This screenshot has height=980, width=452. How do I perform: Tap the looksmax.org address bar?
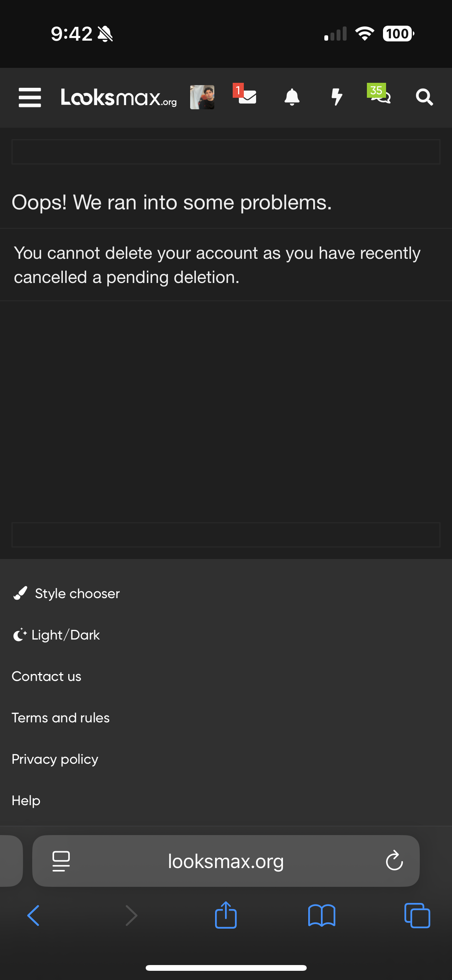coord(226,861)
